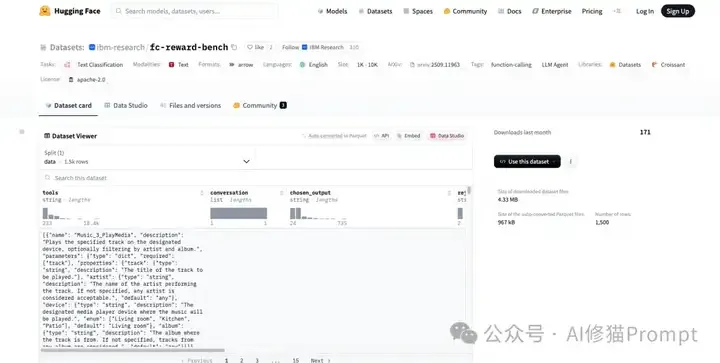Click the first row's tools JSON cell

123,289
